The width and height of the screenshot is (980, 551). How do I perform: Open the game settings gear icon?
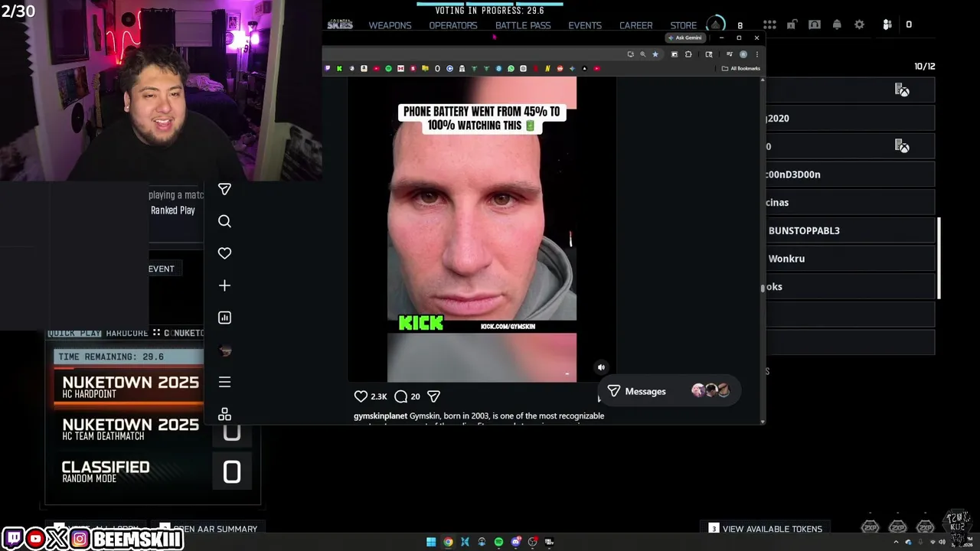click(x=859, y=24)
